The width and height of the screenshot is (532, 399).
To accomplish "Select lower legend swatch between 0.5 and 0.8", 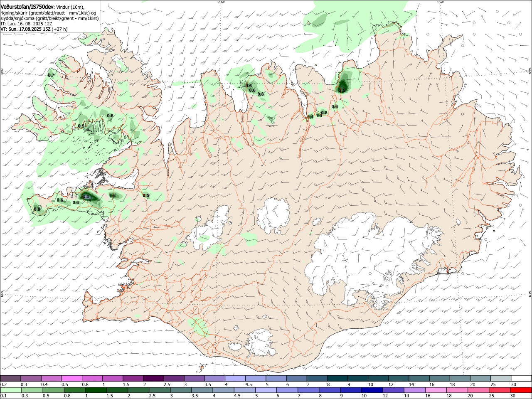I will (x=53, y=390).
